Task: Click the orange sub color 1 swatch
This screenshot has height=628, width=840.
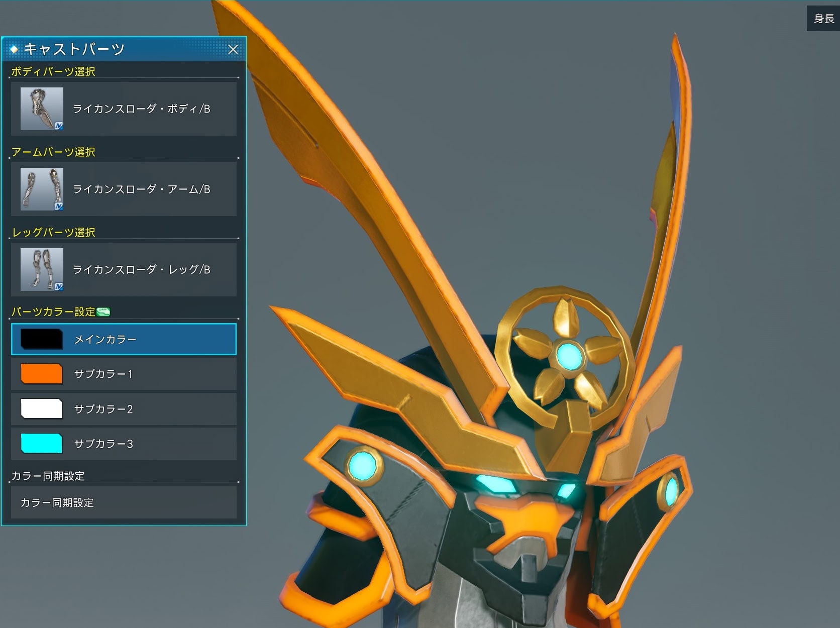Action: click(x=42, y=374)
